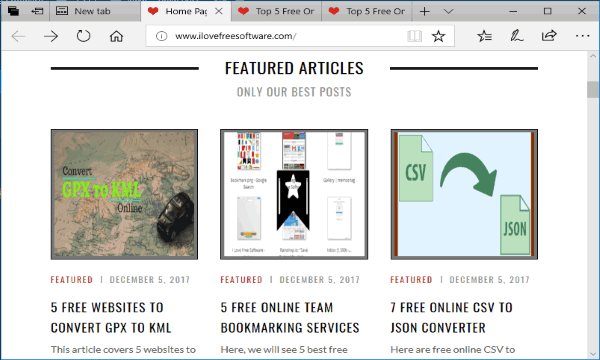Click excerpt 'This article covers 5 websites to'
Screen dimensions: 600x360
pos(123,350)
